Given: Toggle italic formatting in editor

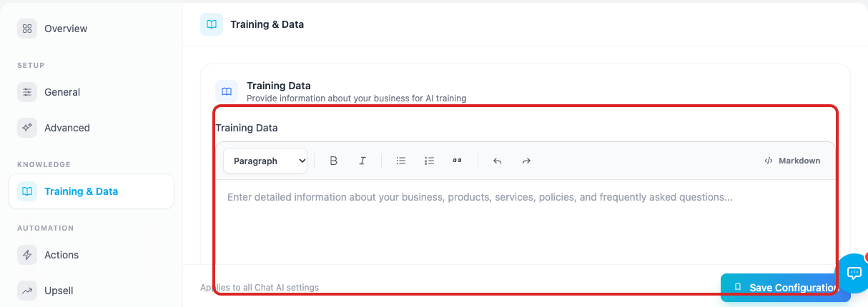Looking at the screenshot, I should pyautogui.click(x=362, y=161).
